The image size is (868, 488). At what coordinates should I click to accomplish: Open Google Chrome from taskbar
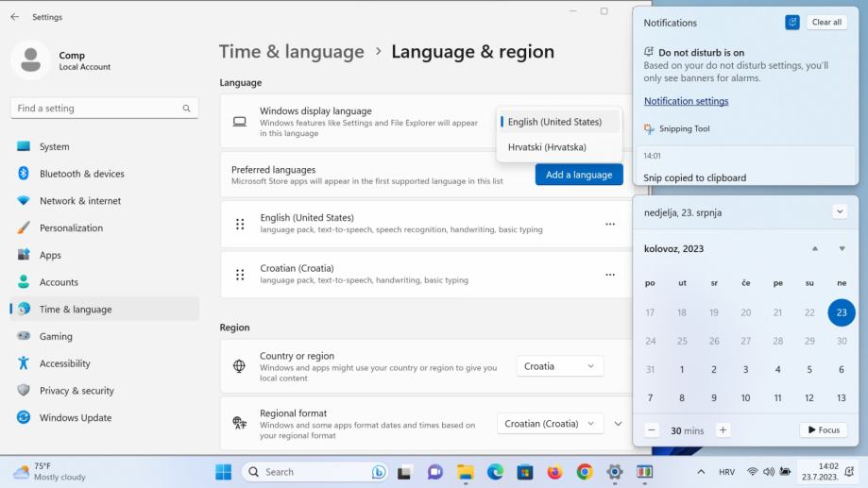[585, 472]
